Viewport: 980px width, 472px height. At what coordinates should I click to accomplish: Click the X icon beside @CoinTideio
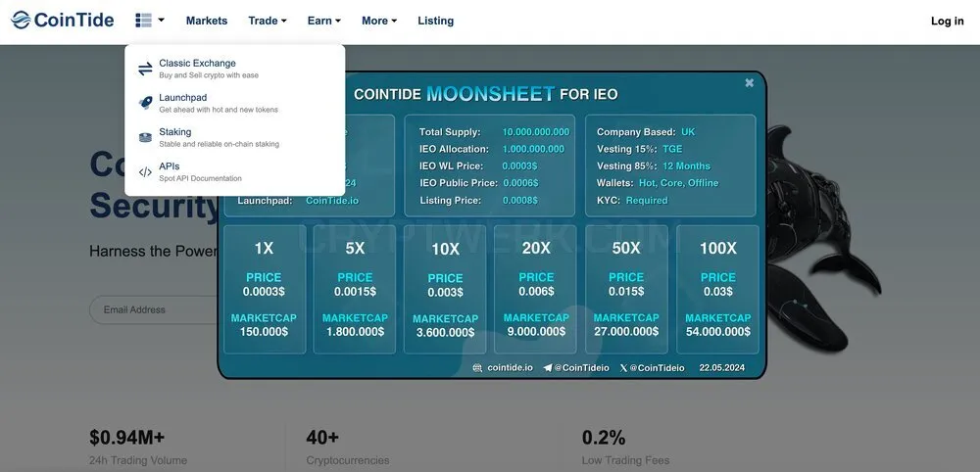pos(623,368)
